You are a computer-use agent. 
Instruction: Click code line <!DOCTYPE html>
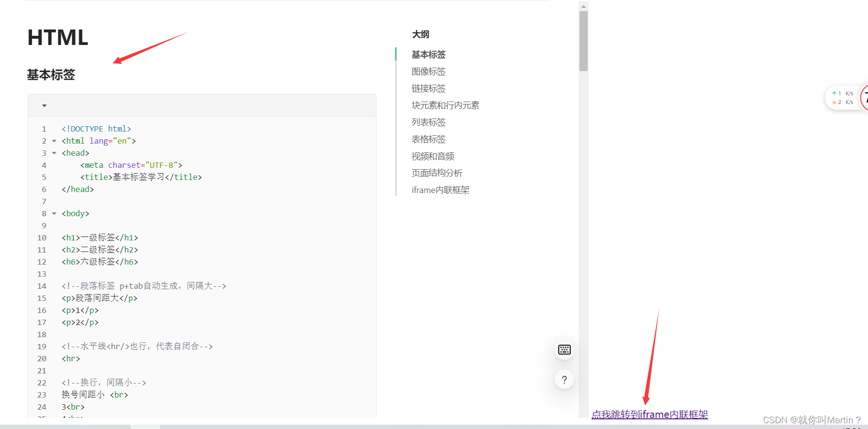(x=96, y=129)
